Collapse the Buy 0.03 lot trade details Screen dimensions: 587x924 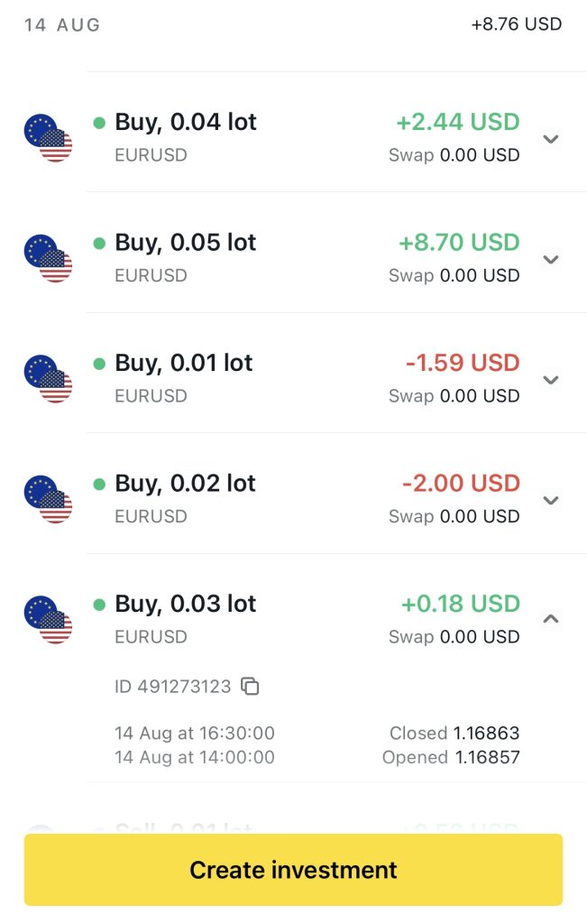(552, 619)
